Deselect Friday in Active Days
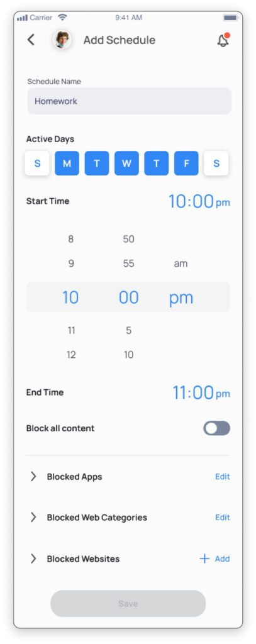The image size is (256, 644). click(186, 164)
